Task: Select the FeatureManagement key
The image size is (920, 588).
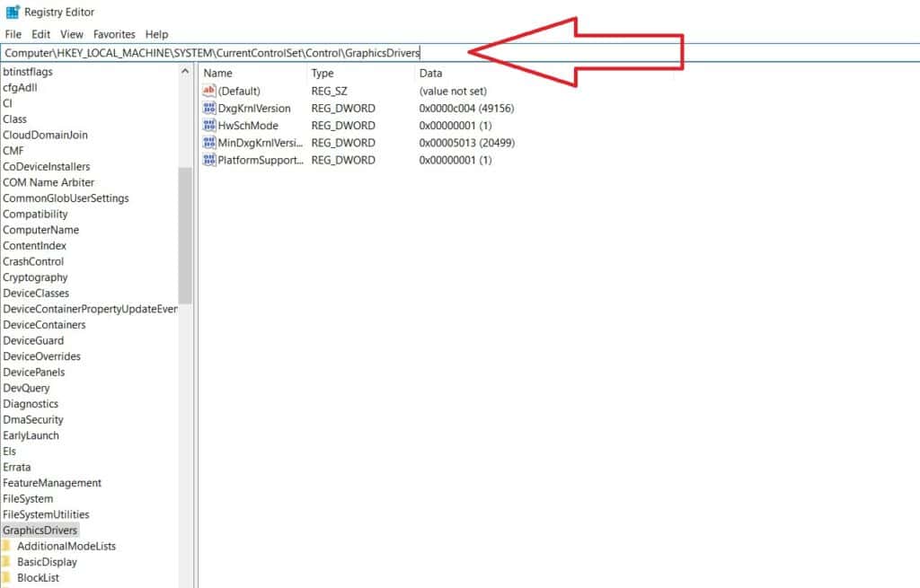Action: click(x=51, y=483)
